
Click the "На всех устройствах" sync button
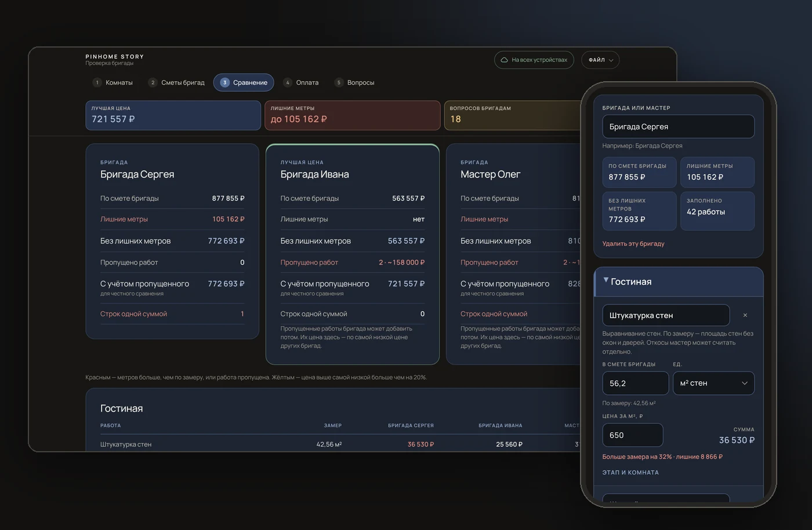(x=534, y=60)
